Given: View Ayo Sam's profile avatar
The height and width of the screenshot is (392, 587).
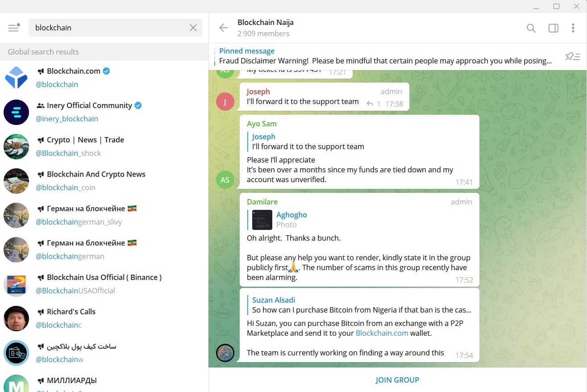Looking at the screenshot, I should point(225,179).
